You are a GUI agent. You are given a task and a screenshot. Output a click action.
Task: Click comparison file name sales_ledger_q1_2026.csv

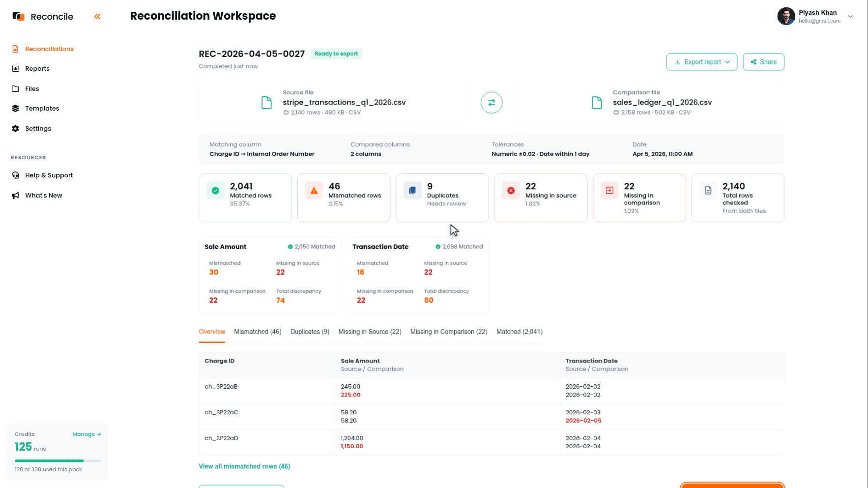click(x=662, y=102)
